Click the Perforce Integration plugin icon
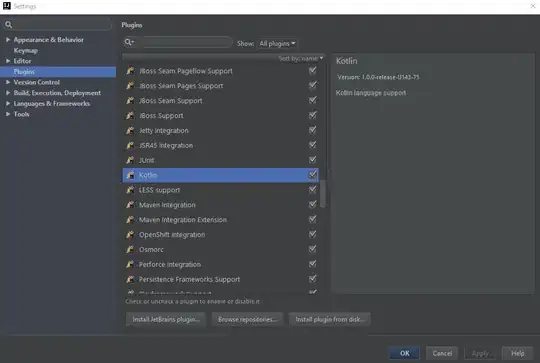 (x=130, y=264)
